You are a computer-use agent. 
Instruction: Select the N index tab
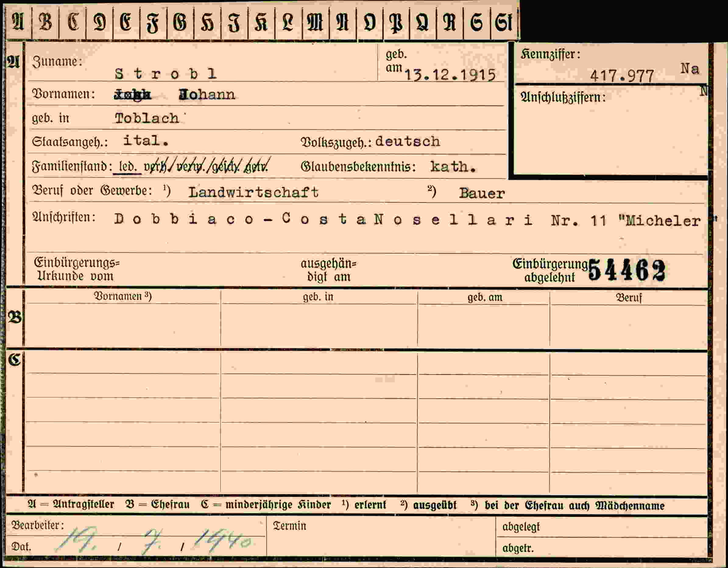click(342, 23)
